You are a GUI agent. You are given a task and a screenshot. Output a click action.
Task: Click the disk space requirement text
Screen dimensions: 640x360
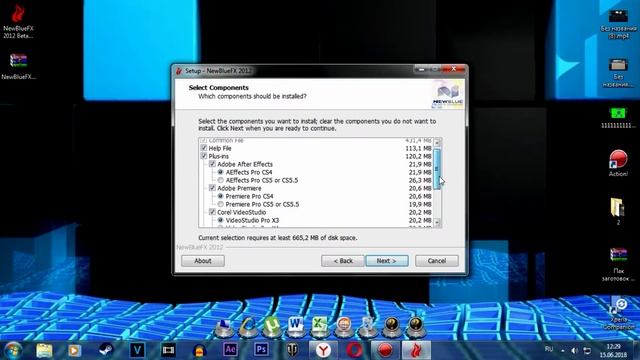click(x=278, y=238)
